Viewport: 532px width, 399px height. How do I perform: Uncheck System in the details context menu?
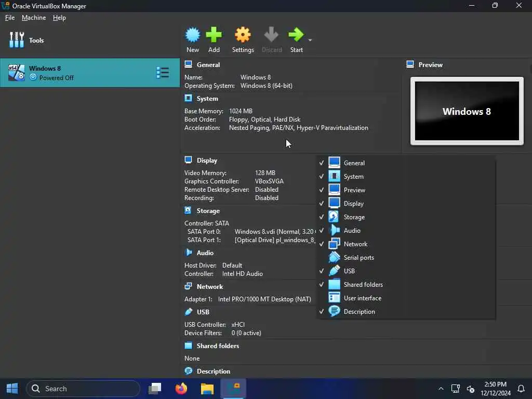click(406, 177)
